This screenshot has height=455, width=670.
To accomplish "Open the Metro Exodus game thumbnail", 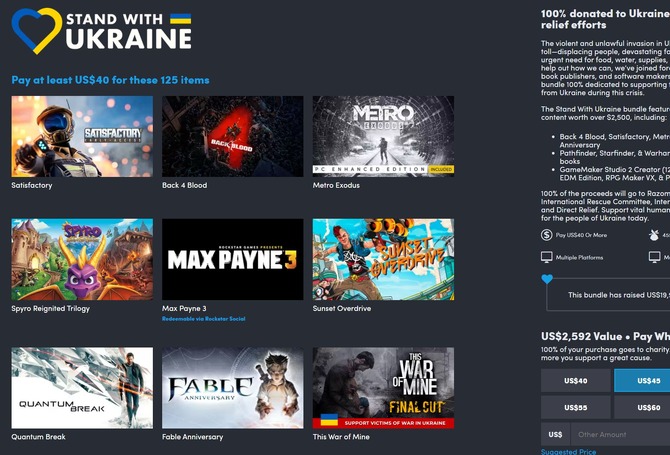I will 383,136.
